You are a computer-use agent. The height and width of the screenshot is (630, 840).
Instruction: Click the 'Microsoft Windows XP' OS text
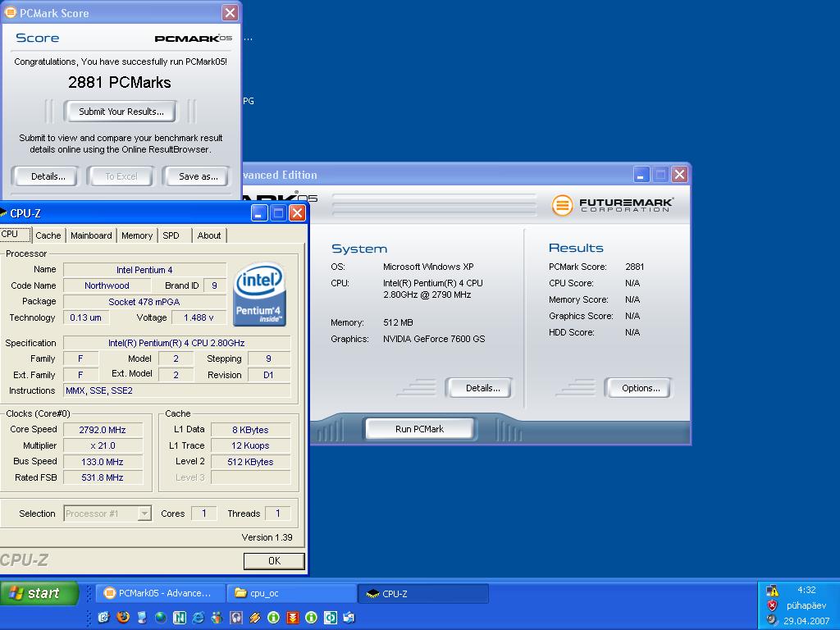[x=428, y=267]
